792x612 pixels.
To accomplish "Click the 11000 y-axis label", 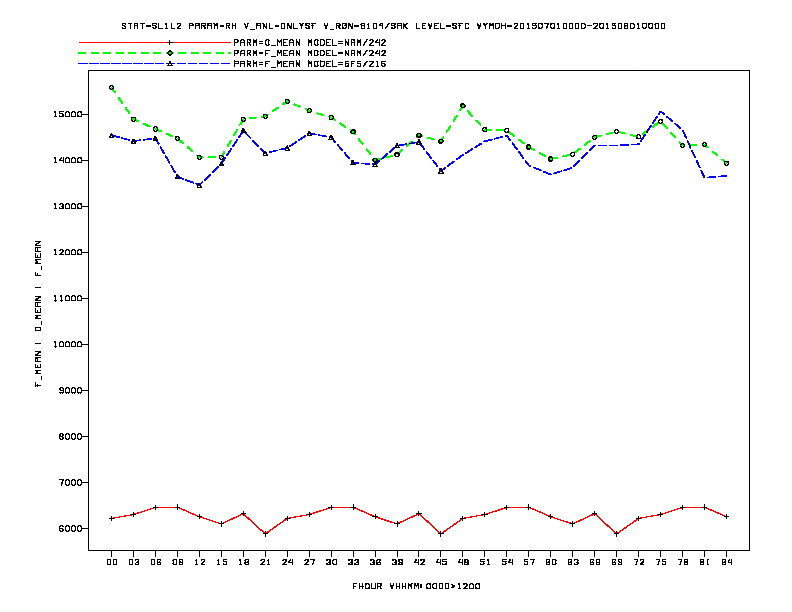I will (x=67, y=298).
